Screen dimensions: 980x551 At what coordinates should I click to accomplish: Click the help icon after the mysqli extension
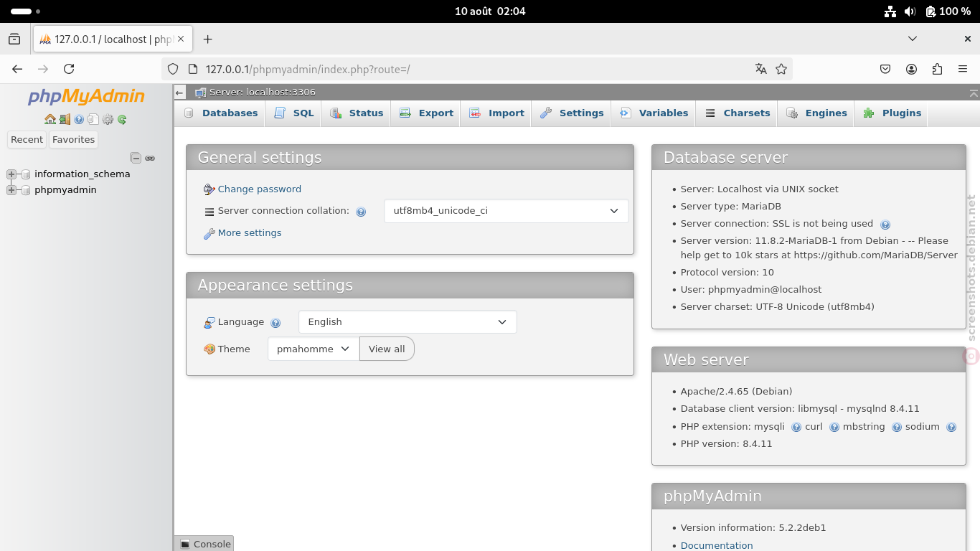796,427
